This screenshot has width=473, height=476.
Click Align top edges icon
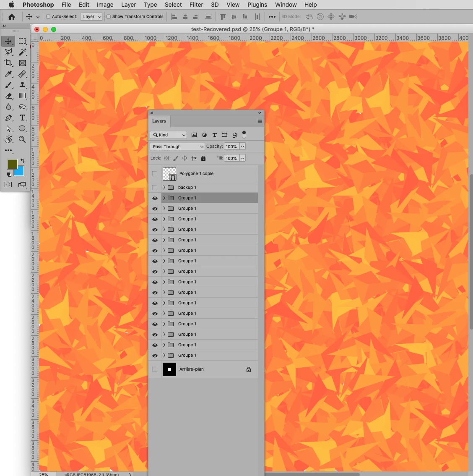pos(223,17)
